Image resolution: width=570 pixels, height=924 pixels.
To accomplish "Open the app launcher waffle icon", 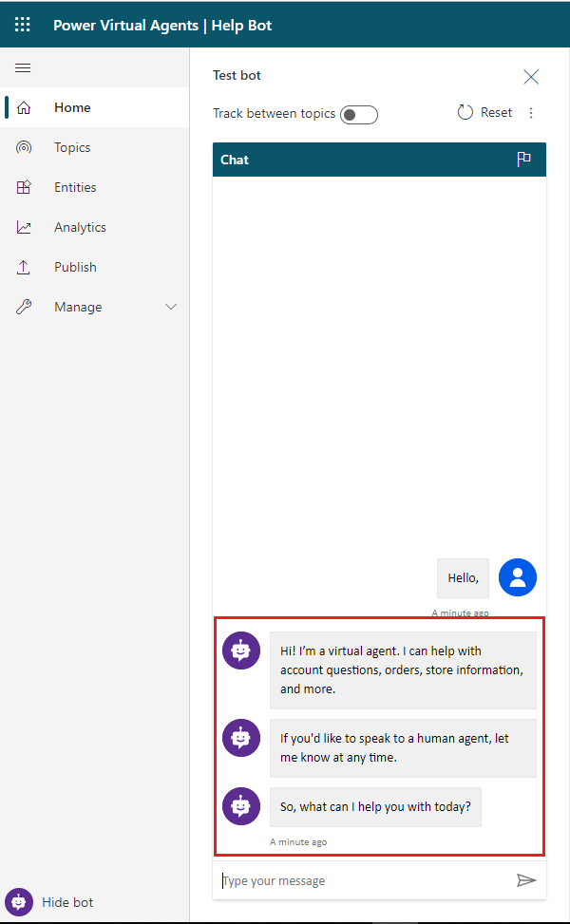I will [23, 24].
